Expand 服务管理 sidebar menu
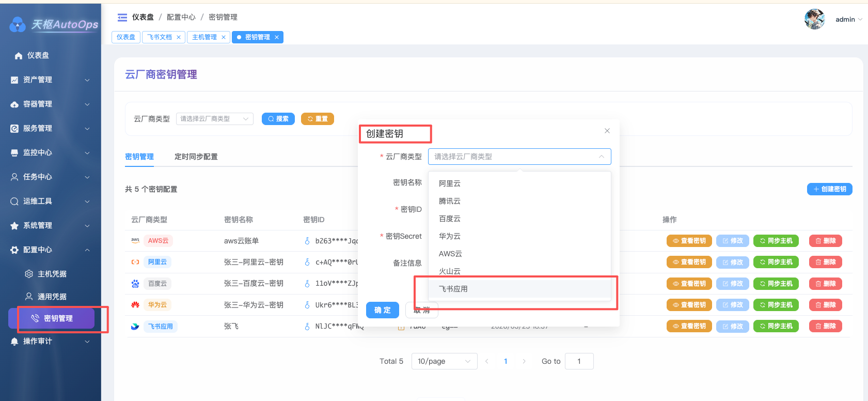The width and height of the screenshot is (868, 401). tap(51, 128)
